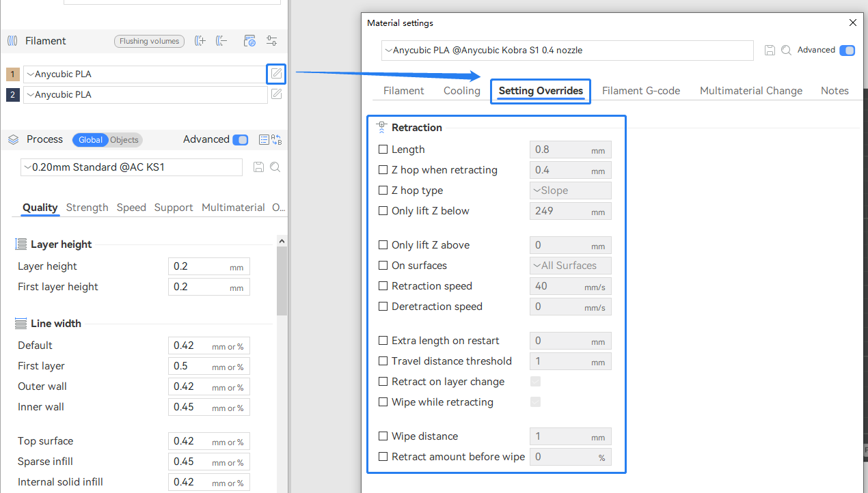Click the Layer height value field
The image size is (868, 493).
[x=209, y=266]
